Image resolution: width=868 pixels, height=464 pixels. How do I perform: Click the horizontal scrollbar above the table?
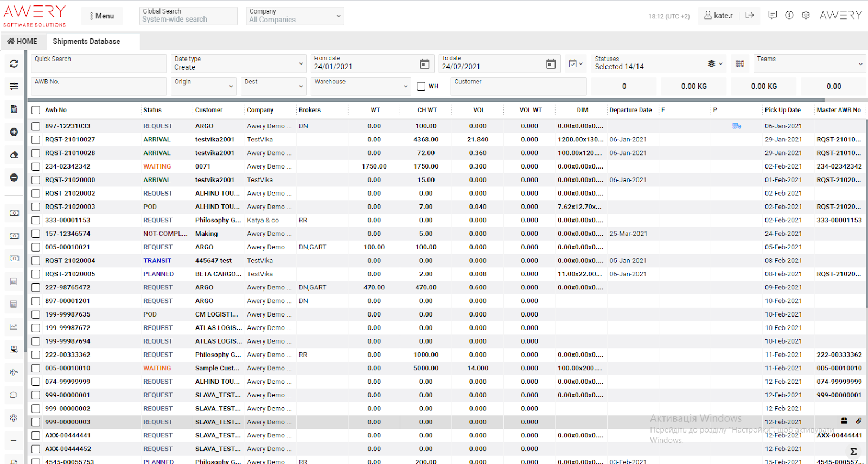tap(426, 100)
